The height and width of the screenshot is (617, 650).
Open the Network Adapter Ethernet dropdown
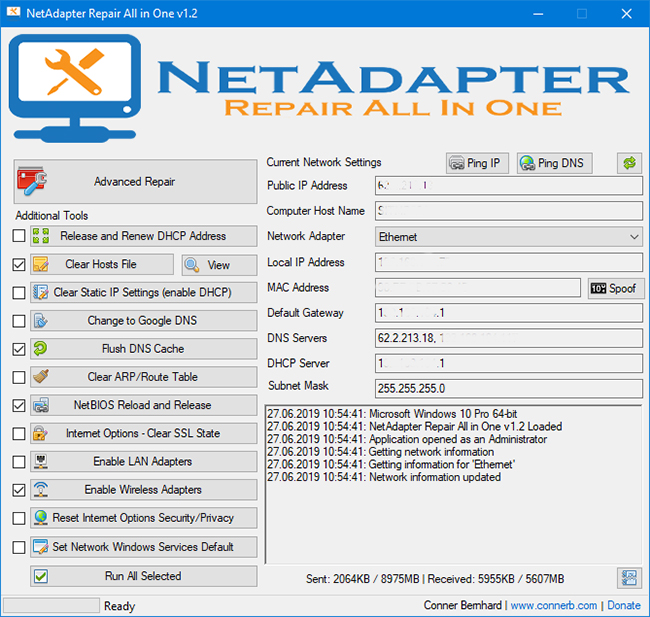coord(509,237)
